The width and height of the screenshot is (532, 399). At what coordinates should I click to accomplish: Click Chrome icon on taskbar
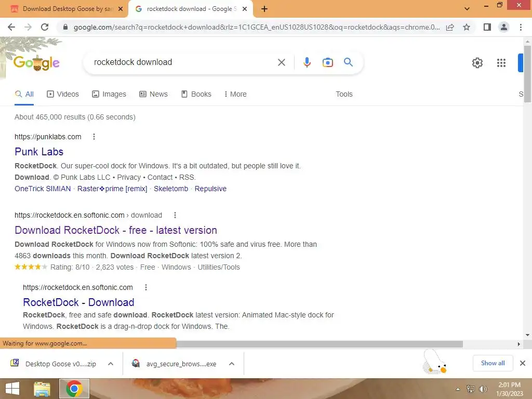click(x=74, y=389)
